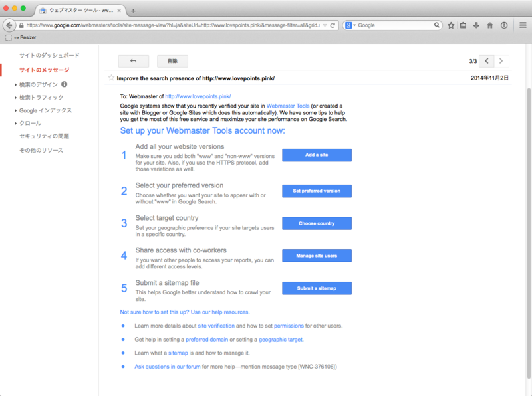
Task: Open the browser hamburger menu
Action: coord(523,25)
